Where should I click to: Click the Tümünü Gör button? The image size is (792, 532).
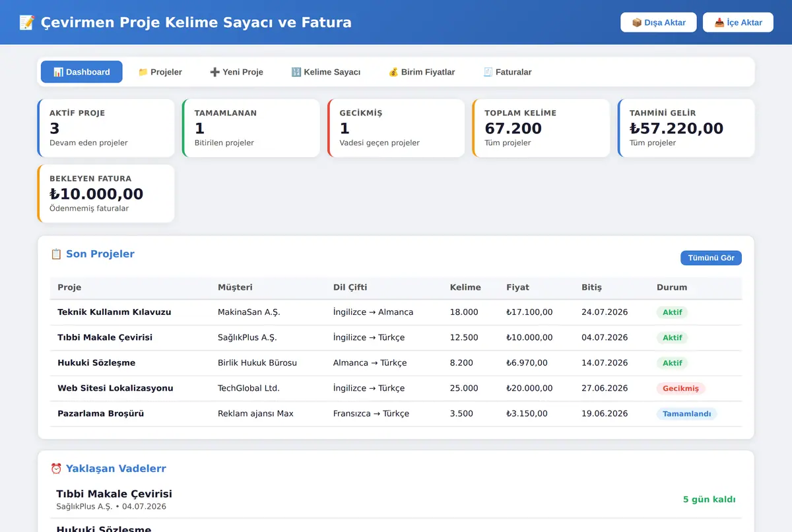click(x=711, y=258)
